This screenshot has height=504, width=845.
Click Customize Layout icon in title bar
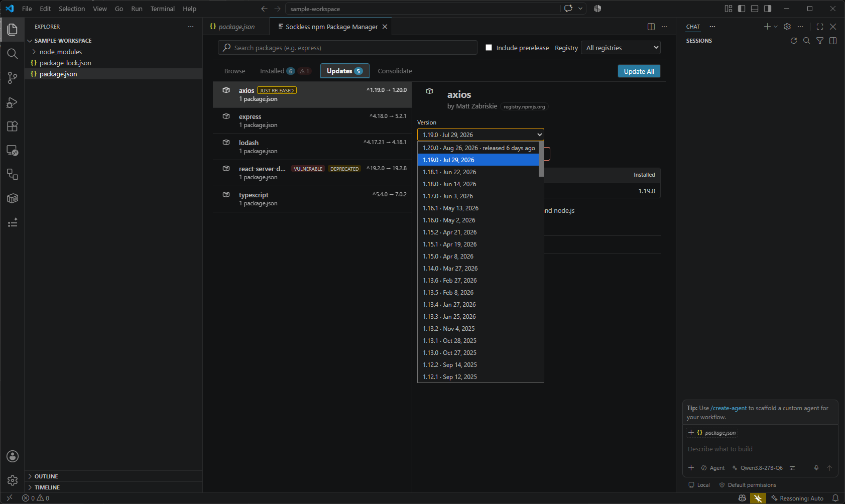[x=729, y=9]
